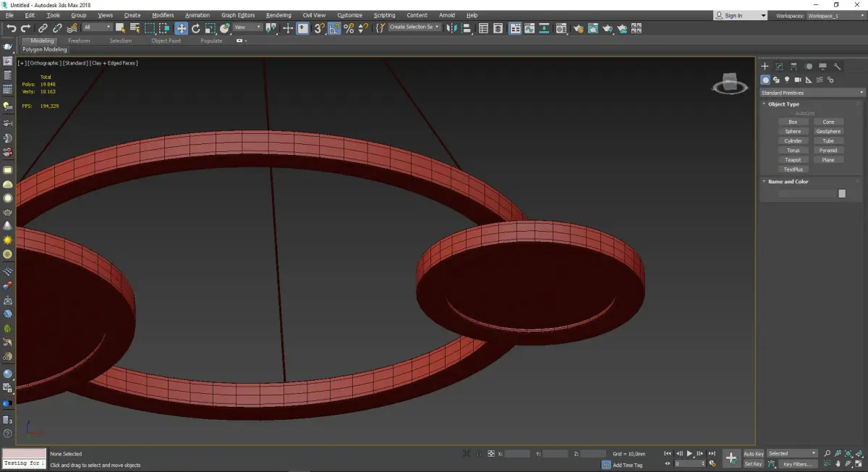Screen dimensions: 868x472
Task: Click the Render Production teapot icon
Action: coord(608,28)
